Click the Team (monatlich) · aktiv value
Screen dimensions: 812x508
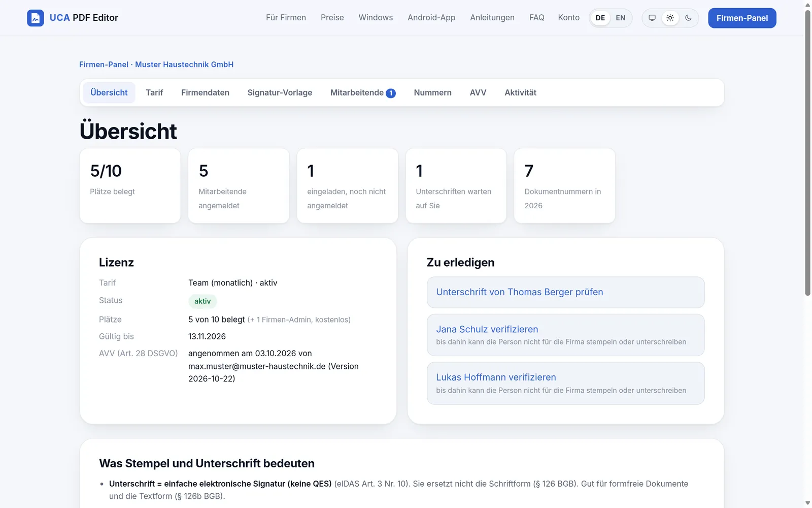(x=232, y=283)
